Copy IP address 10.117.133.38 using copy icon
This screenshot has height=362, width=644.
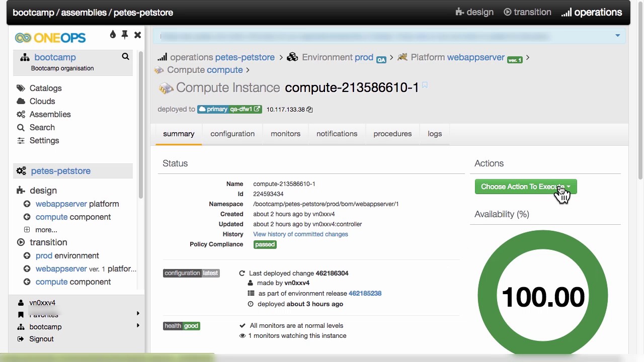[x=309, y=110]
